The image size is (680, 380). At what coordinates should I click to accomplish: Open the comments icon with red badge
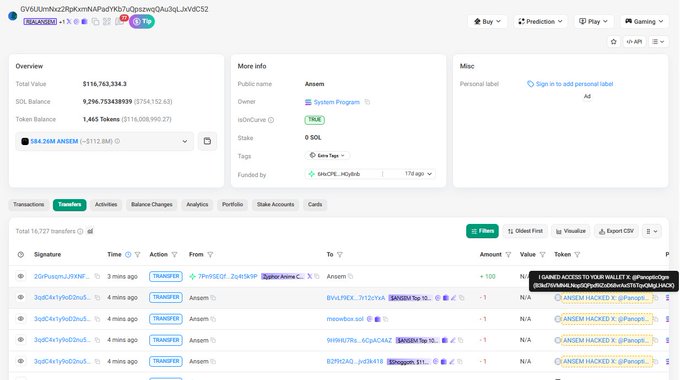pyautogui.click(x=120, y=21)
